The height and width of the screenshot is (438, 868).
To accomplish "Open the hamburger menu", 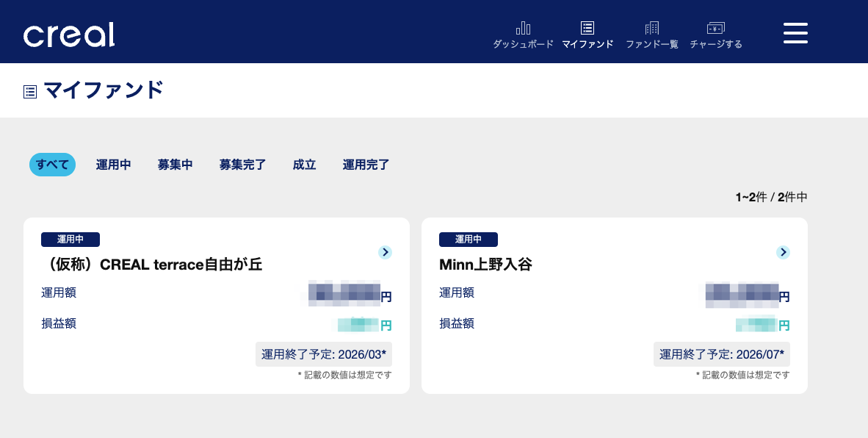I will coord(795,33).
